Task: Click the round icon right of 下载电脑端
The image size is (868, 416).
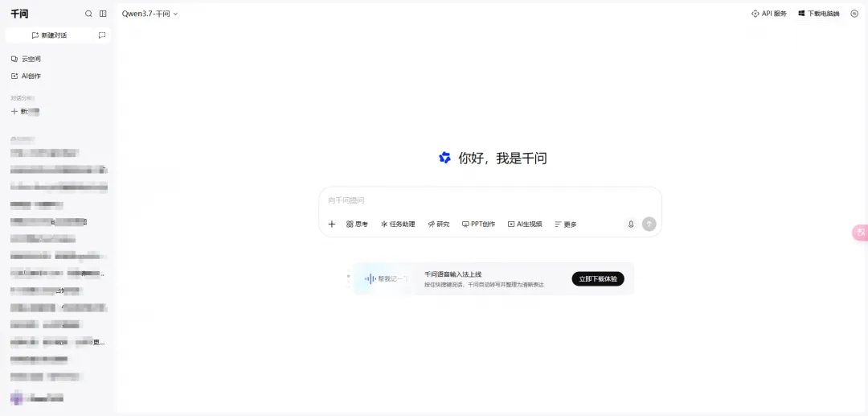Action: [x=854, y=14]
